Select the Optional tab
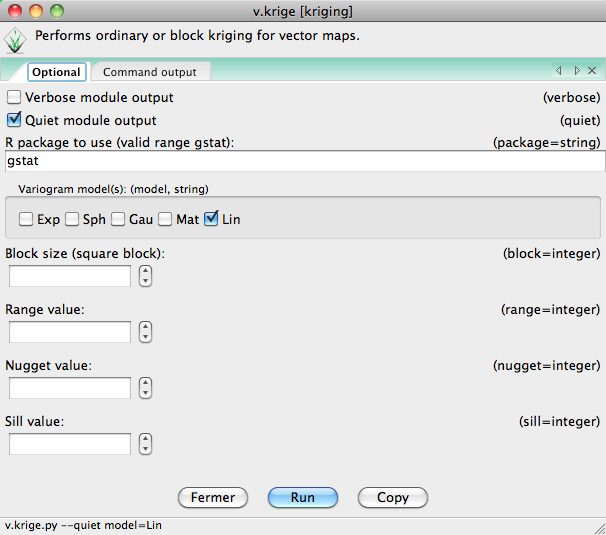This screenshot has width=606, height=535. point(56,72)
